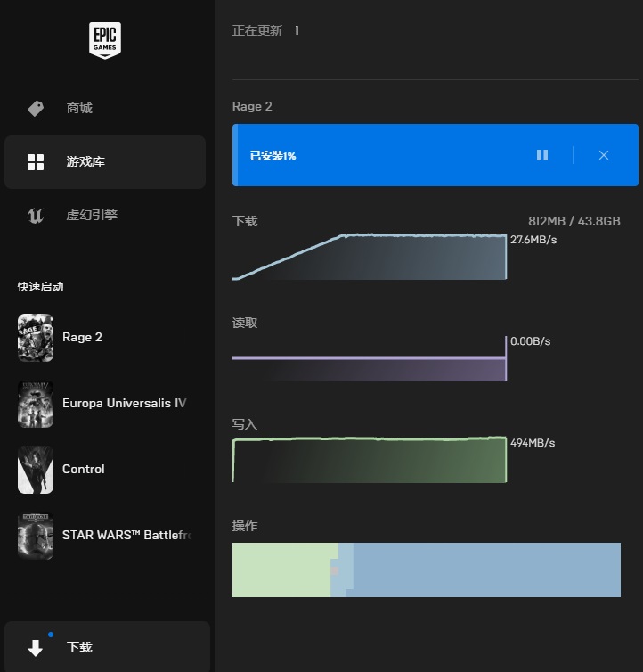Click the store price tag icon
The height and width of the screenshot is (672, 643).
[36, 109]
